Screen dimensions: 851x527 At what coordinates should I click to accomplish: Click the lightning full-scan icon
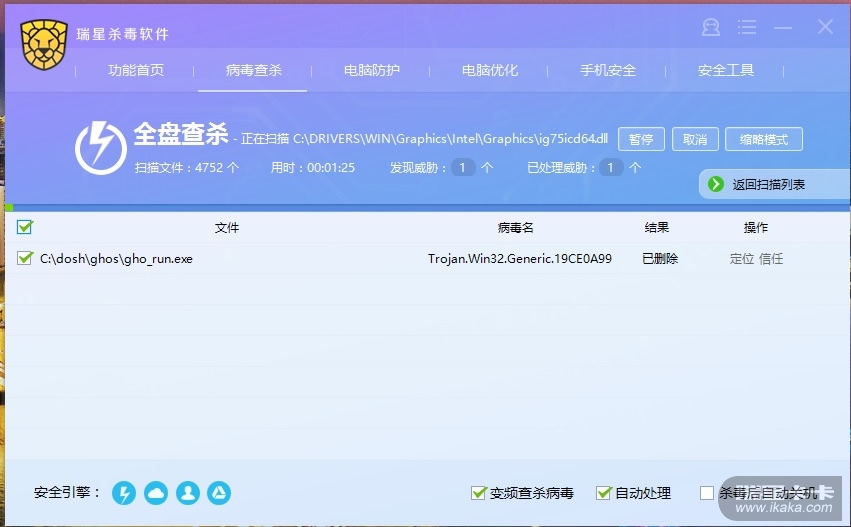point(100,148)
